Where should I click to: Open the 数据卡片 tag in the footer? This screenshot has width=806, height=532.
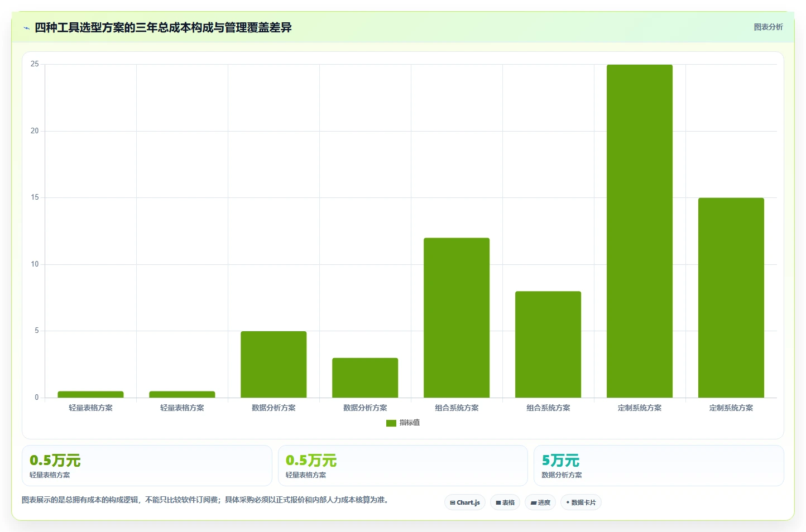point(581,502)
